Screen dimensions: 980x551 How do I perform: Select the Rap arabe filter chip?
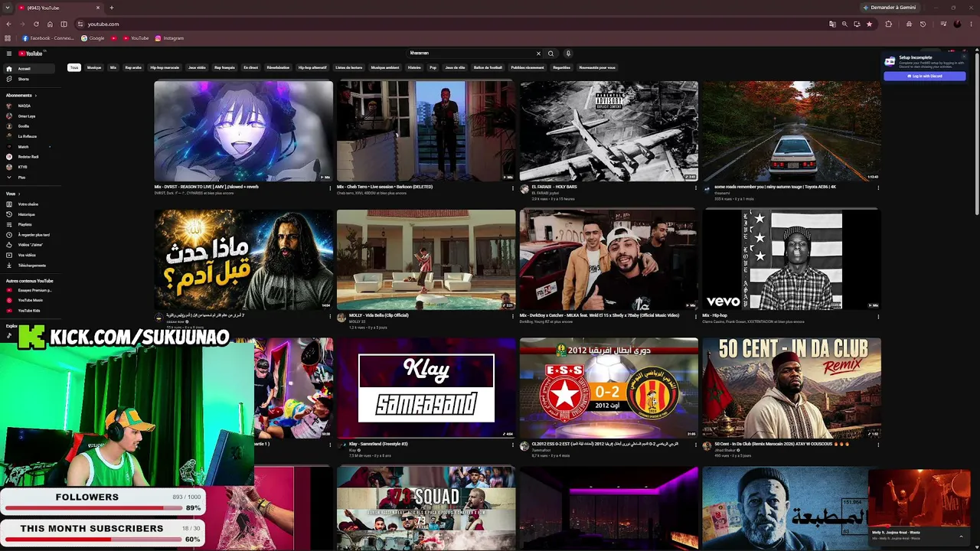click(x=133, y=67)
